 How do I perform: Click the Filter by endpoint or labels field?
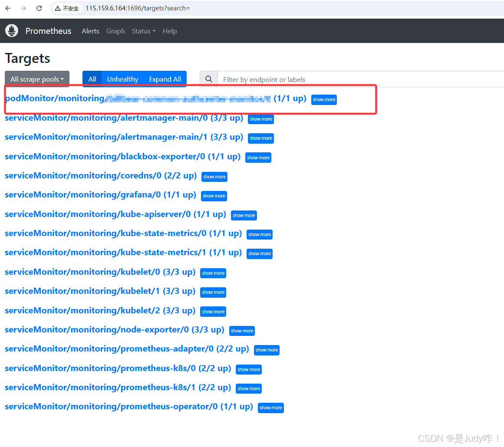[x=361, y=79]
